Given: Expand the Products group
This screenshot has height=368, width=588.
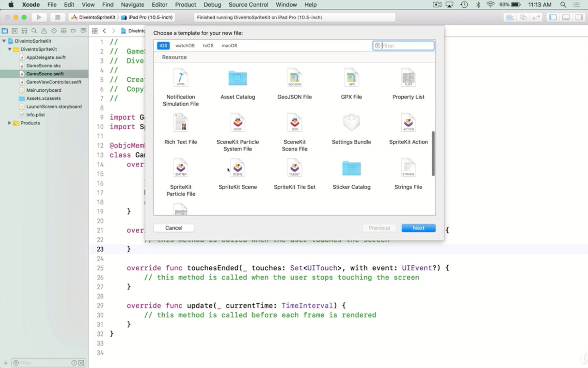Looking at the screenshot, I should coord(10,123).
